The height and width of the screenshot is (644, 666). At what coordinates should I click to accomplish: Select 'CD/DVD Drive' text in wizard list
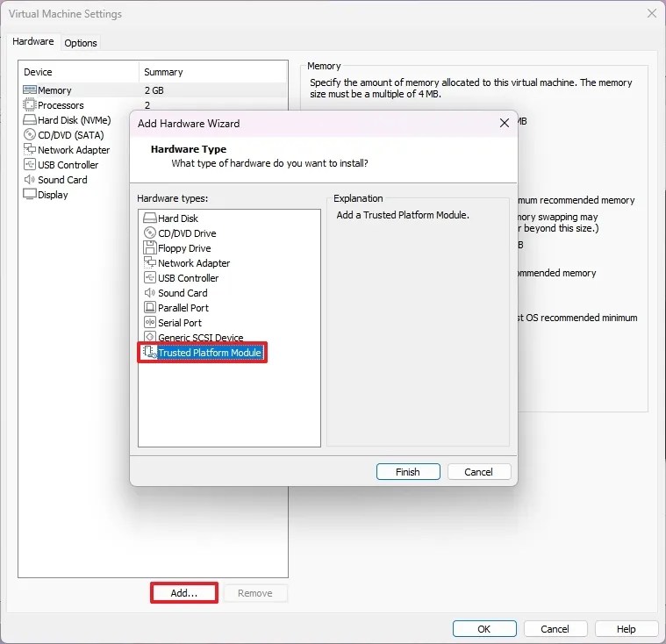point(187,233)
